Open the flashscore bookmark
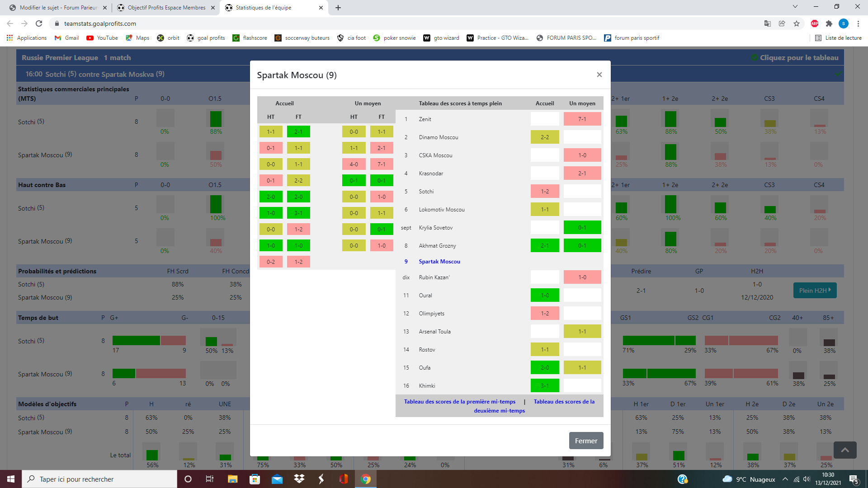The height and width of the screenshot is (488, 868). 250,38
